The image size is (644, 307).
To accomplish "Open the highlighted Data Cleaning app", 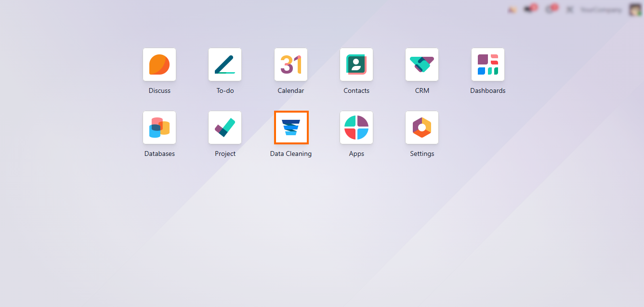I will (291, 128).
